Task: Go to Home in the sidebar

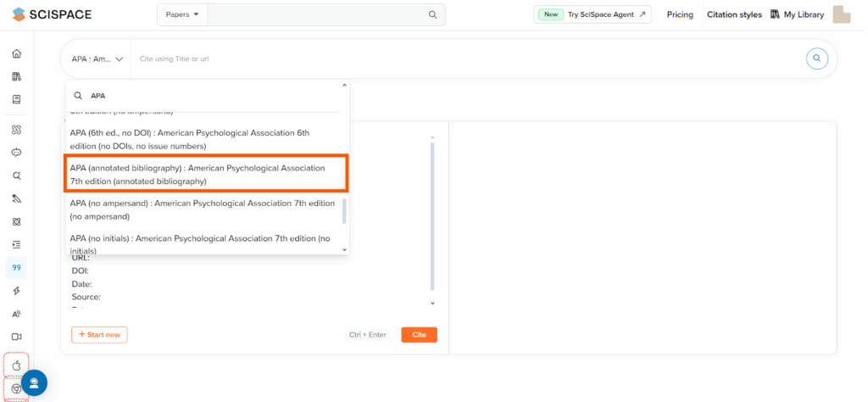Action: (x=17, y=53)
